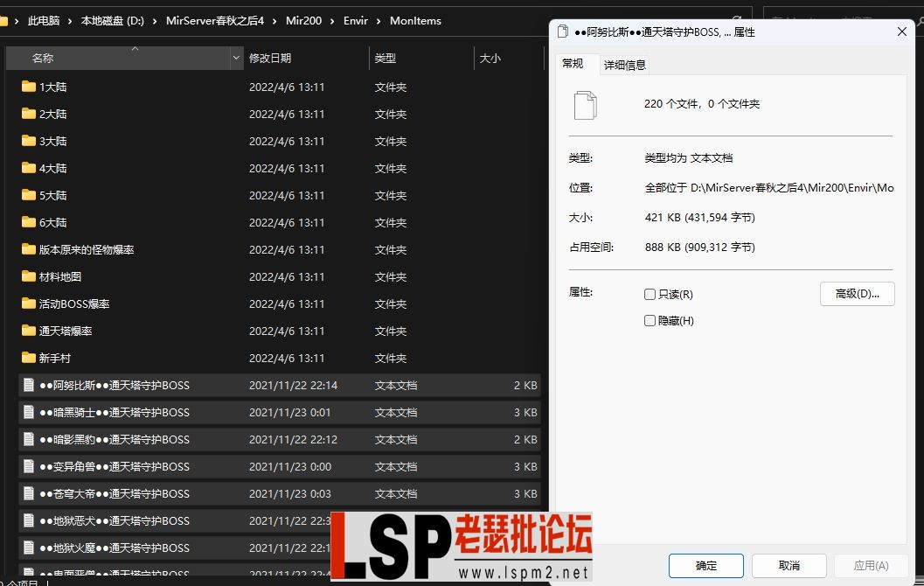
Task: Select file ●●苍穹大帝●●通天塔守护BOSS
Action: 115,493
